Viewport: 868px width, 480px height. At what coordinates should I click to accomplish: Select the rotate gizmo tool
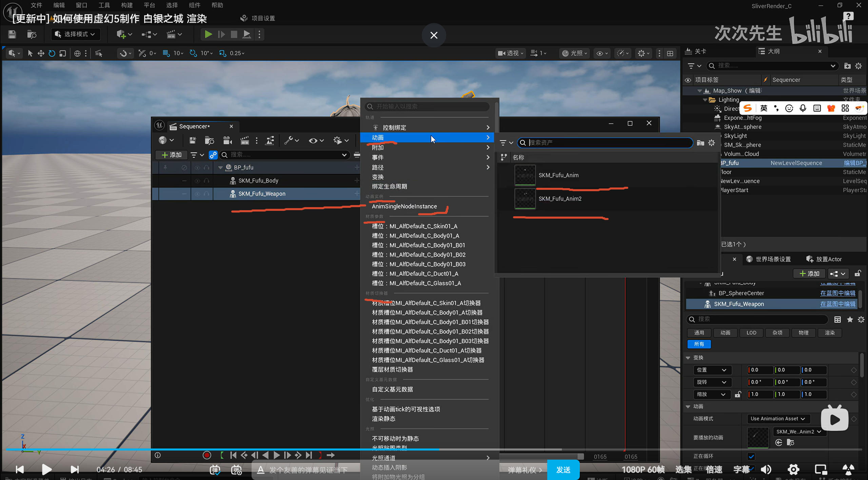pos(52,53)
